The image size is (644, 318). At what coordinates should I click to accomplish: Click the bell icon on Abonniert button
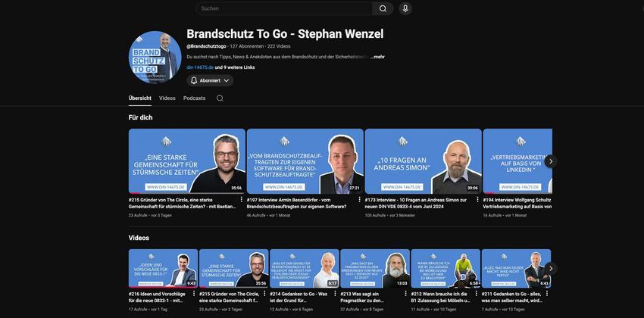[194, 81]
